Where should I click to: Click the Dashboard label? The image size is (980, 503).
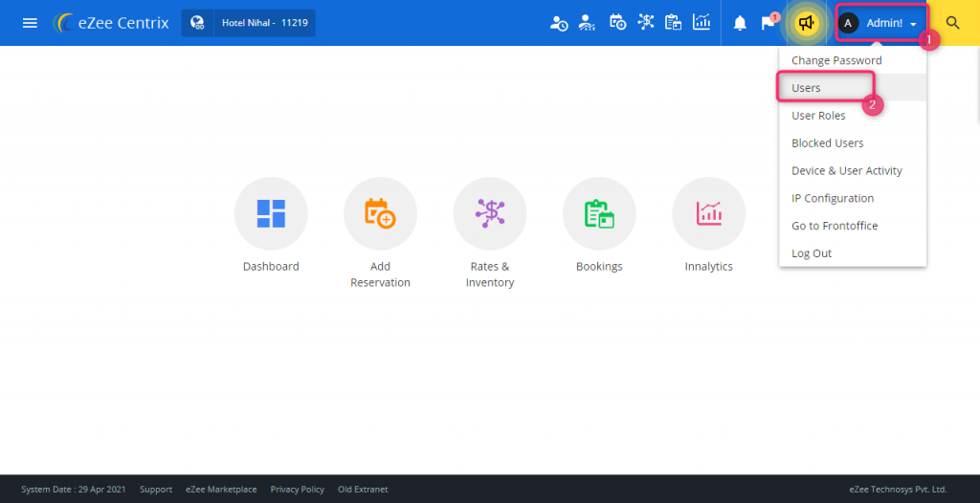click(271, 266)
